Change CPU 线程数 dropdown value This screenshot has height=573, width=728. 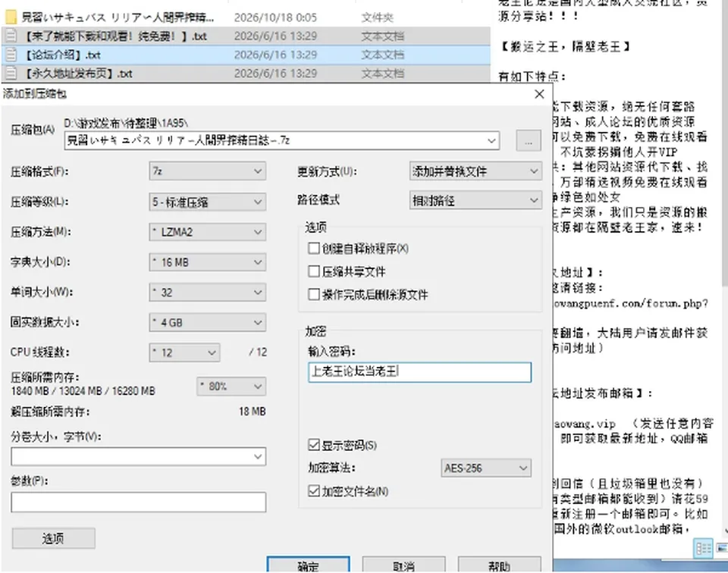pos(185,352)
